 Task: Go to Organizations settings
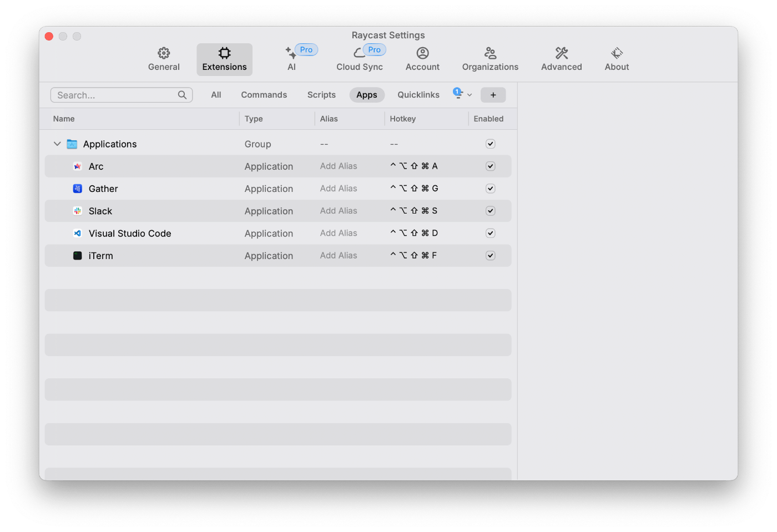pos(490,59)
